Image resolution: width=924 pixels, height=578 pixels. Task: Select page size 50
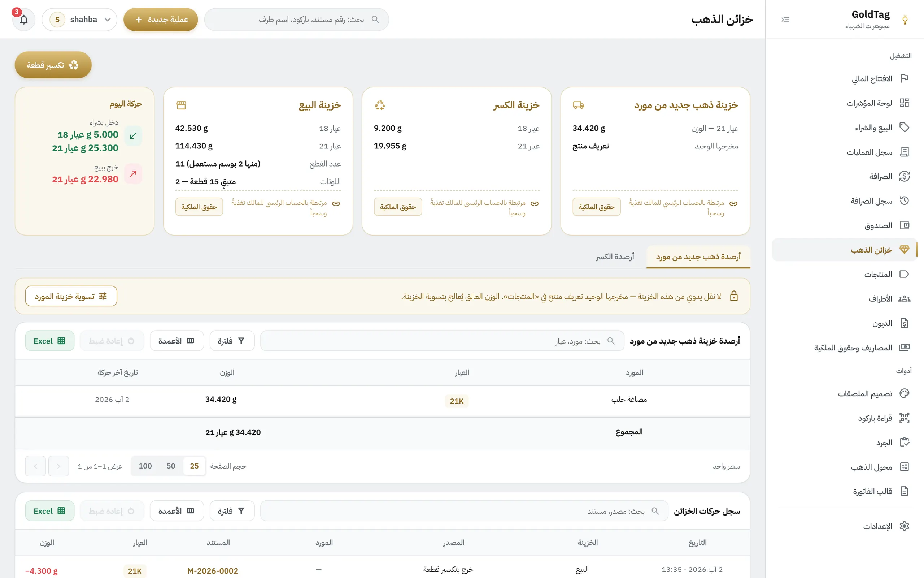pos(171,466)
